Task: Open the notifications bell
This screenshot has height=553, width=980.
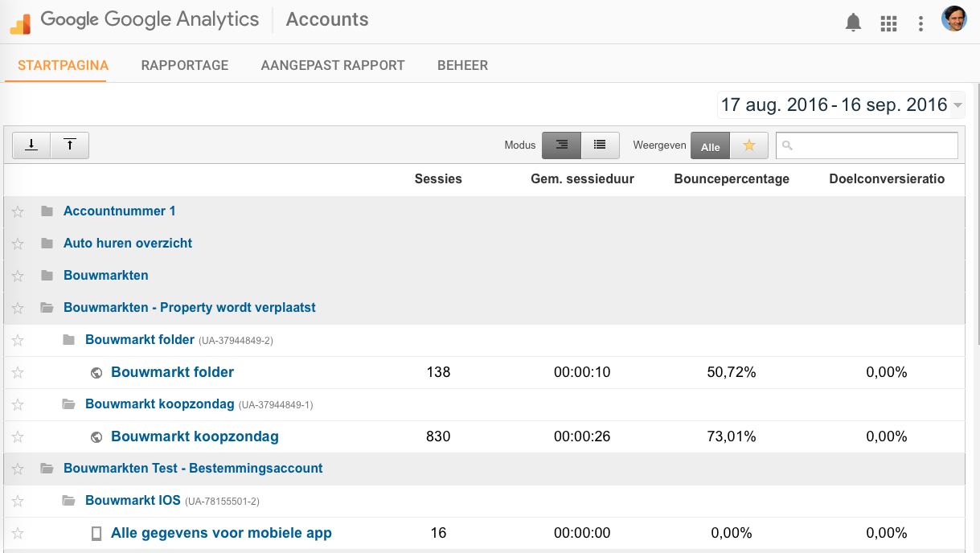Action: [853, 23]
